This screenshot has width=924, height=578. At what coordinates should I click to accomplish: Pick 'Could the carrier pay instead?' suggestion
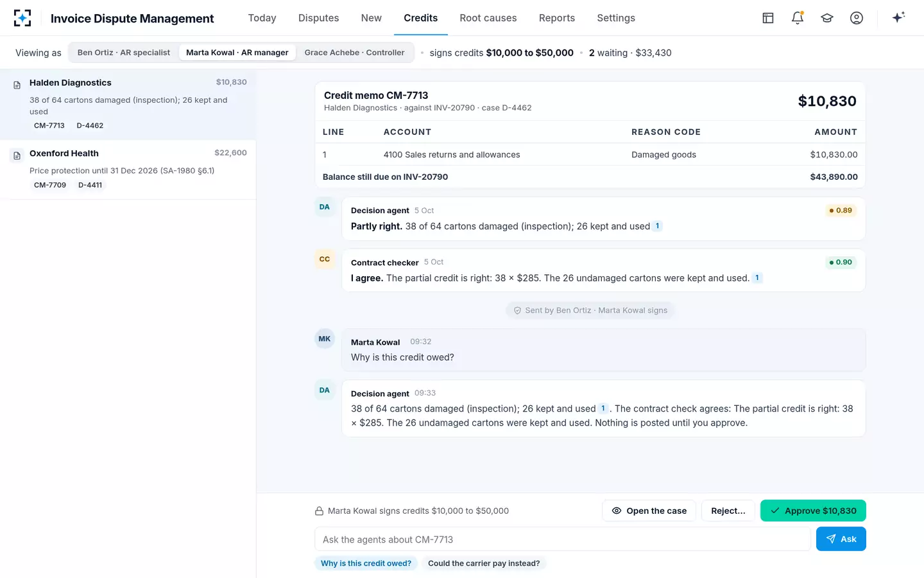(x=484, y=563)
